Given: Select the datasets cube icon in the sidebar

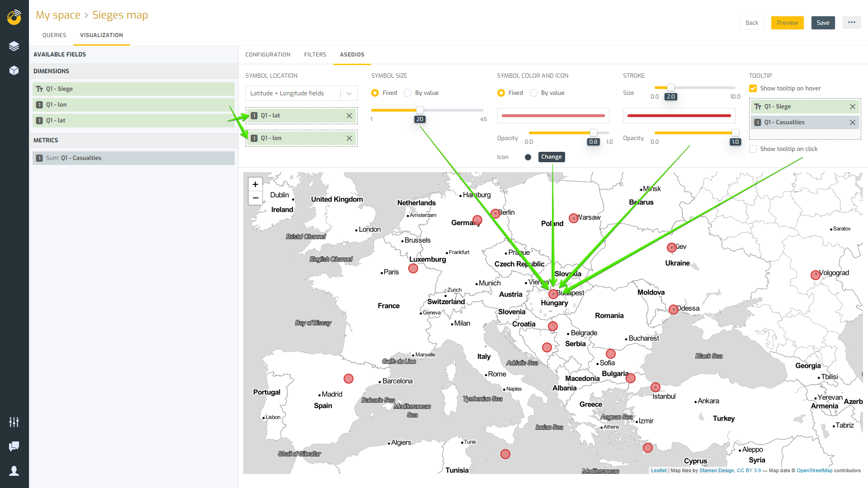Looking at the screenshot, I should click(14, 70).
